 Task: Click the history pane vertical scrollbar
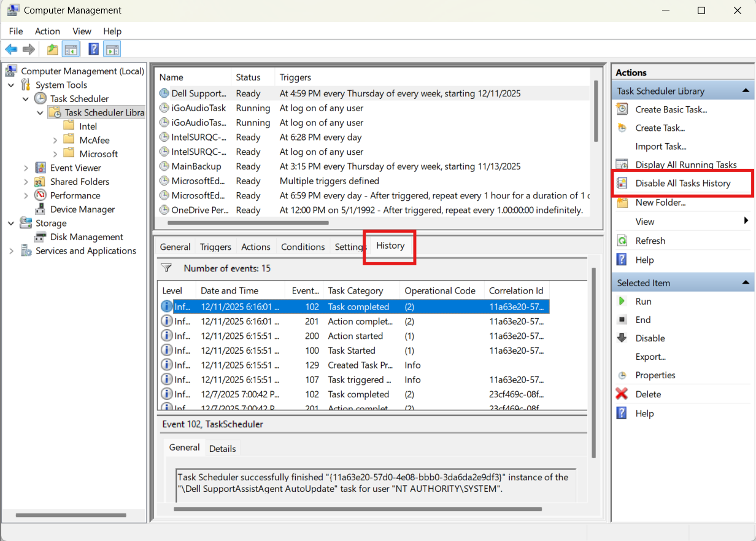point(593,362)
